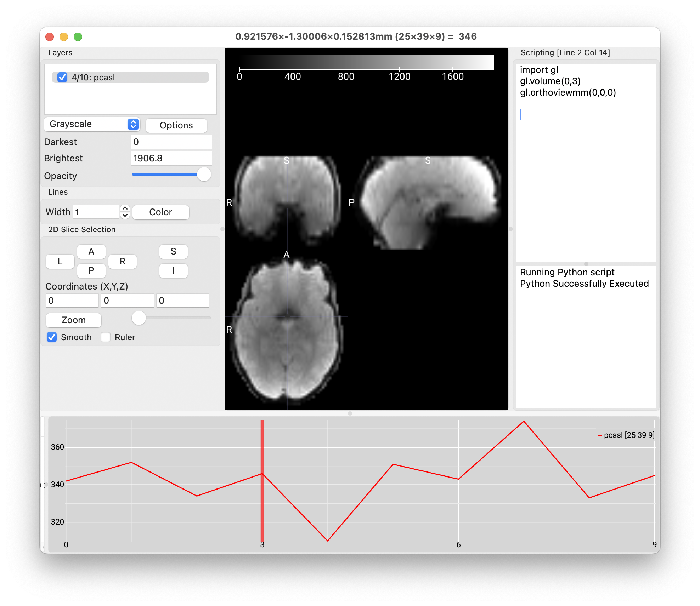Enable the Ruler checkbox
Image resolution: width=700 pixels, height=606 pixels.
(106, 337)
